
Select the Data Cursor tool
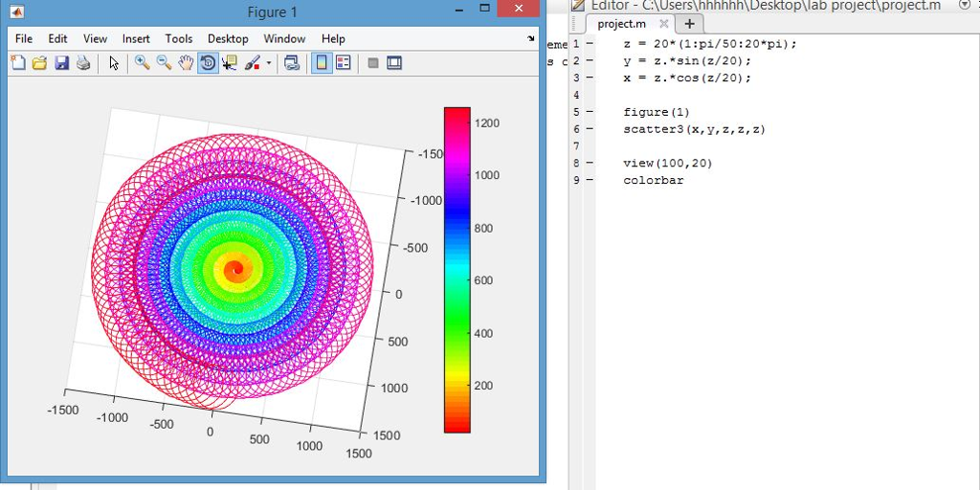coord(230,63)
